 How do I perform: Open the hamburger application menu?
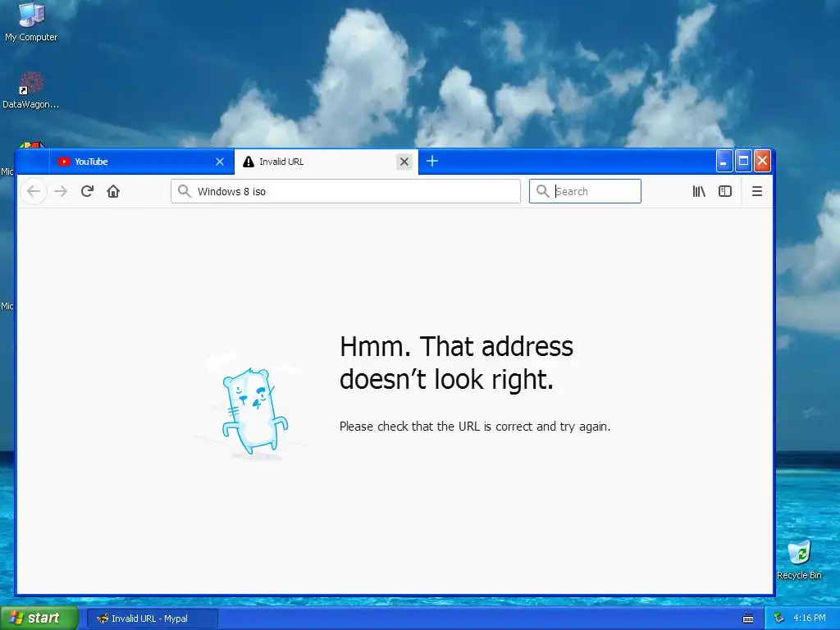point(757,191)
